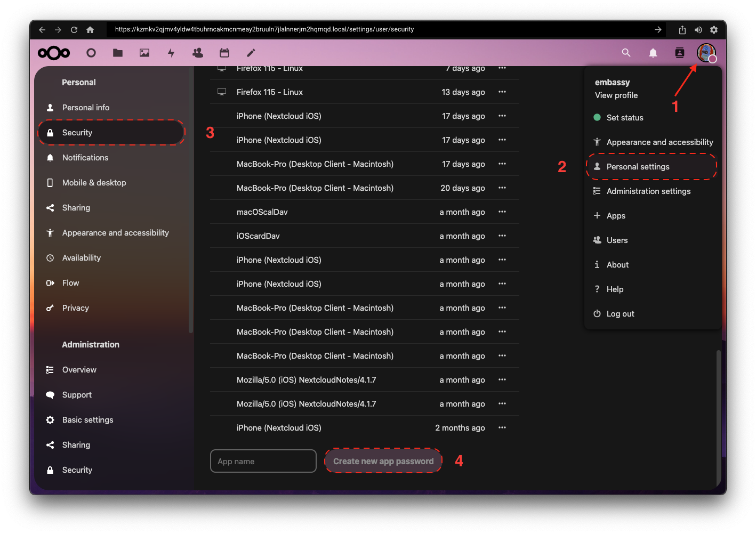Open the Calendar app icon
756x534 pixels.
pos(224,53)
